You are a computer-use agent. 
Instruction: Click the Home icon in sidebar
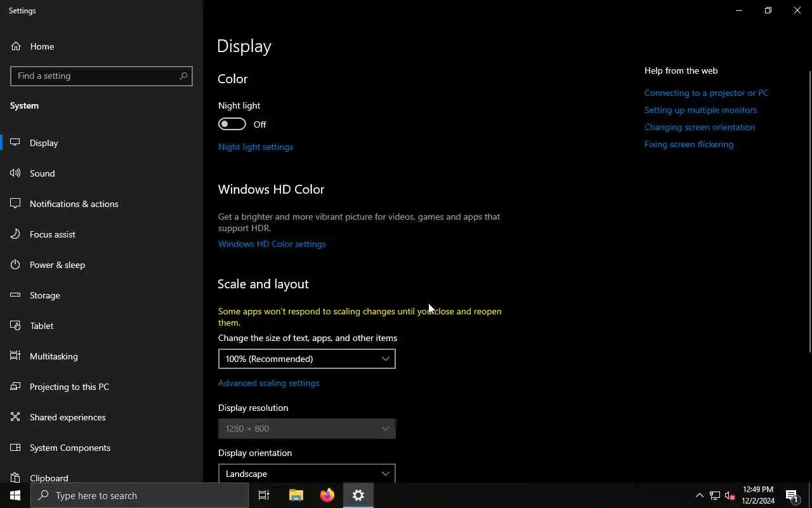pyautogui.click(x=16, y=46)
